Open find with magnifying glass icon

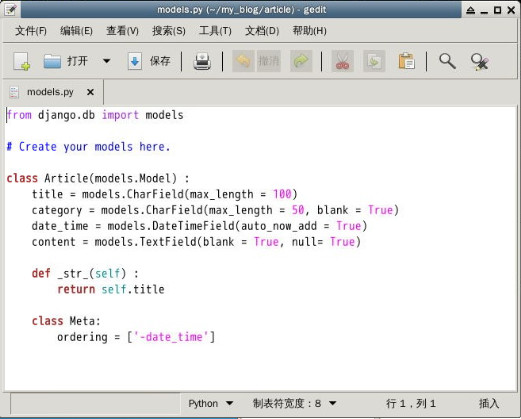447,61
